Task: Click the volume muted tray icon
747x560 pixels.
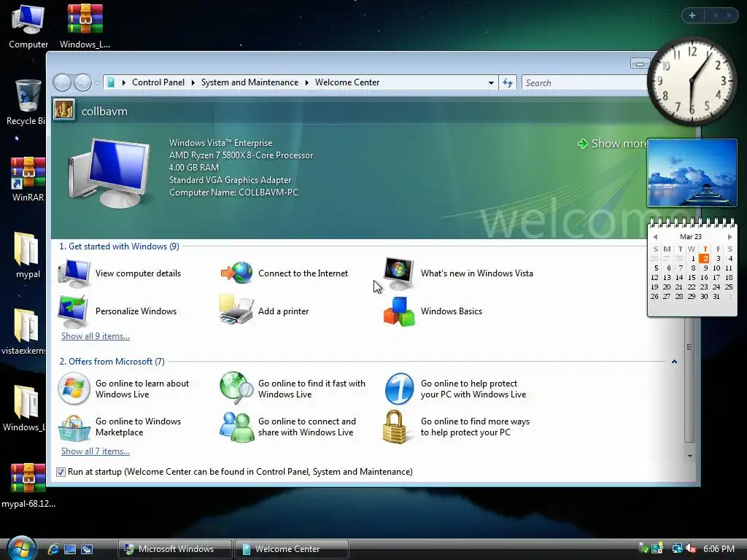Action: tap(691, 548)
